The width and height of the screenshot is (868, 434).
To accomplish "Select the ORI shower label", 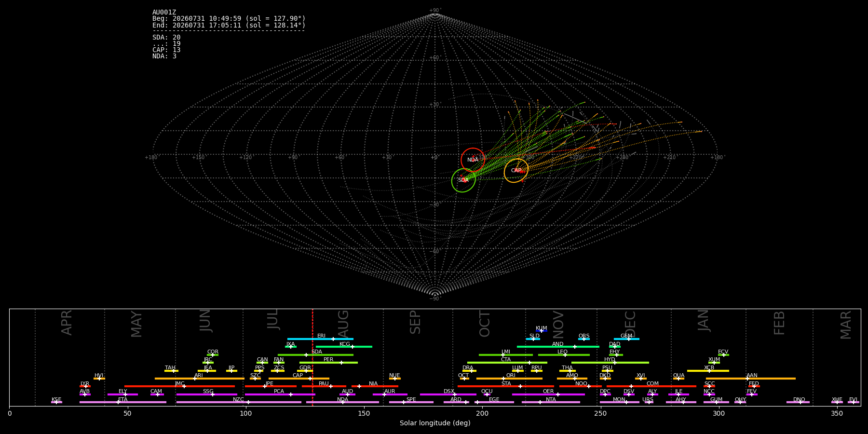I will pos(511,376).
